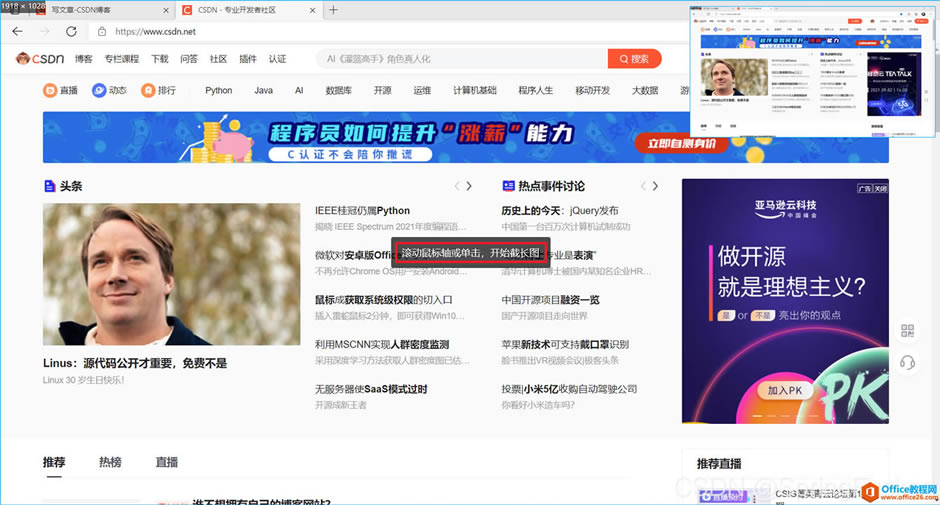Select the 数据库 category
Screen dimensions: 940x505
click(339, 90)
